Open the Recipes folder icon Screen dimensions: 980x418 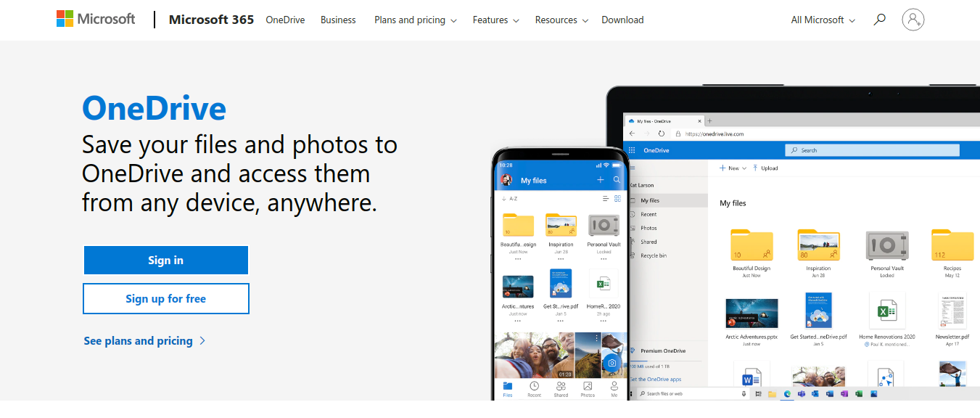coord(952,245)
